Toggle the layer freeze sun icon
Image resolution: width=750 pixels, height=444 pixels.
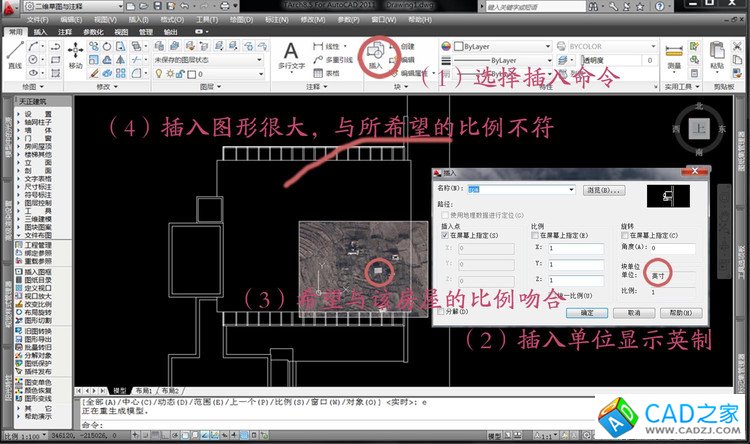pos(170,74)
